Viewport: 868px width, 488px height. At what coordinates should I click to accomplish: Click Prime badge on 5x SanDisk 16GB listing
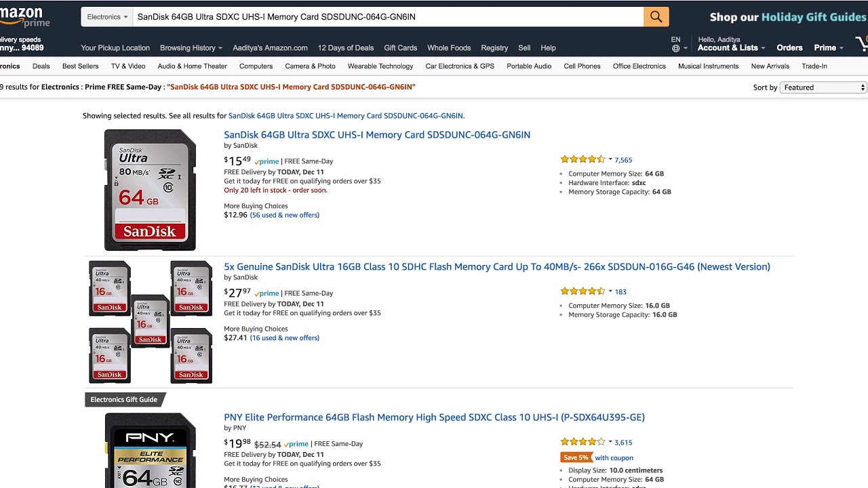click(267, 293)
